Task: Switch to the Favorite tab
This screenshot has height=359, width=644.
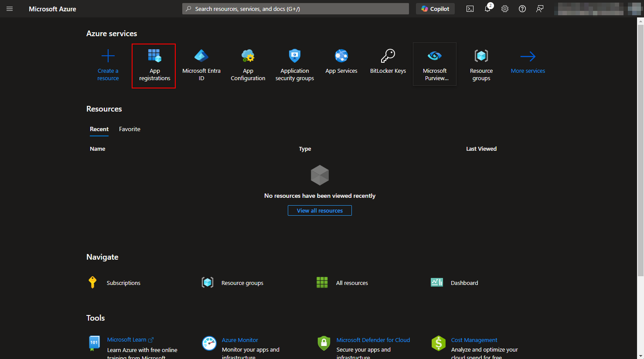Action: point(129,129)
